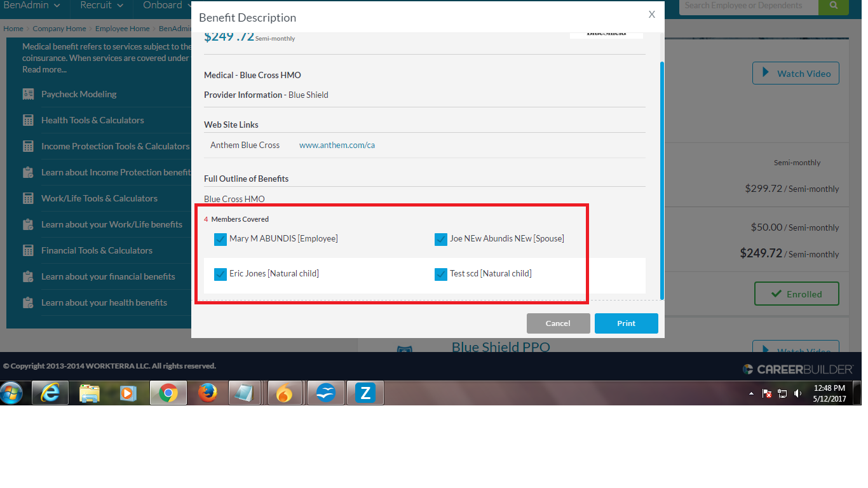This screenshot has height=488, width=868.
Task: Click the CareerBuilder footer logo
Action: point(798,369)
